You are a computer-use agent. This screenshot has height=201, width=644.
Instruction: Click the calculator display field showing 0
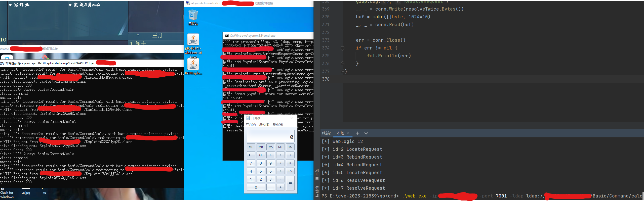point(270,136)
